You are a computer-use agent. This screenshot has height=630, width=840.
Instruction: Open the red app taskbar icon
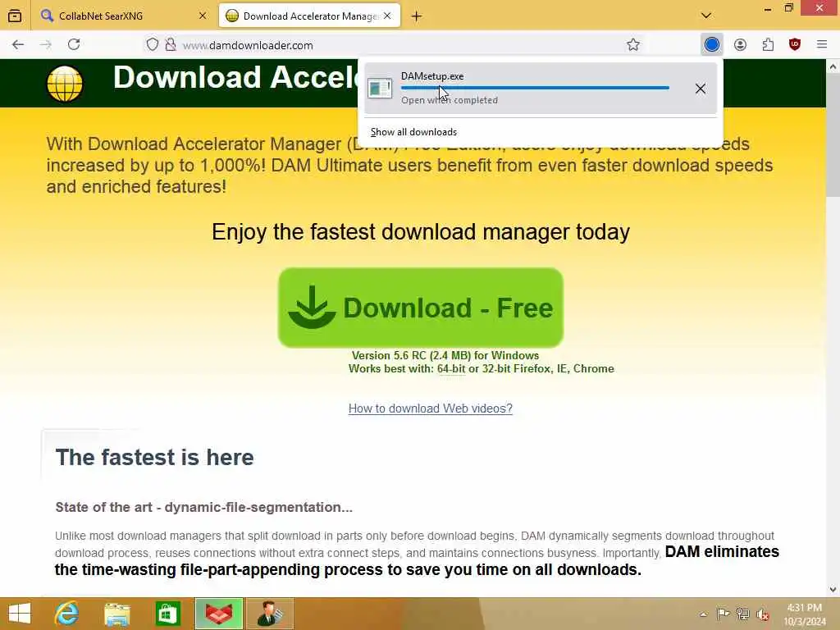[x=218, y=614]
